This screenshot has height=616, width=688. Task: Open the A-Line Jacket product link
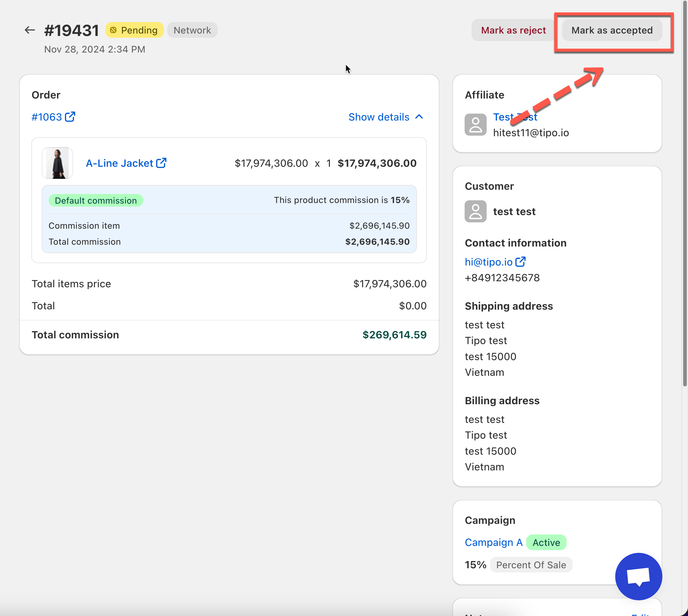click(120, 163)
